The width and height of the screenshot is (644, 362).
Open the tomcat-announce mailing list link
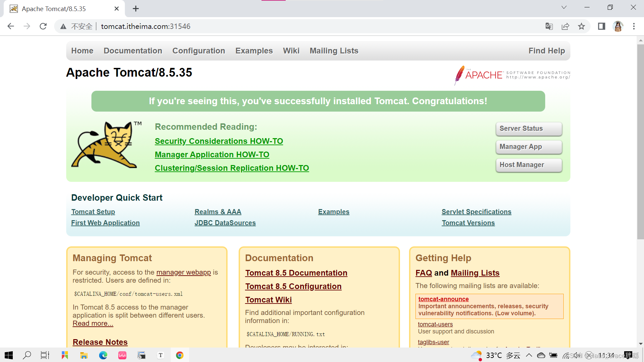443,299
